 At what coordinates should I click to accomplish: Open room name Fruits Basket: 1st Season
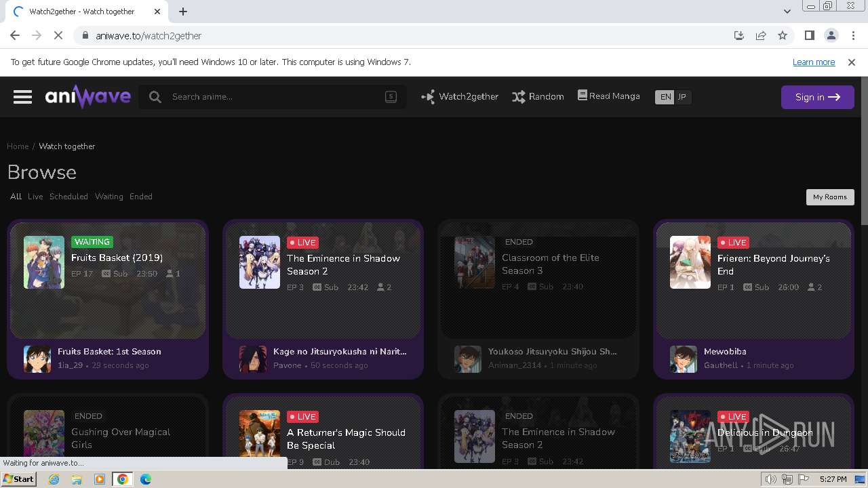(109, 352)
